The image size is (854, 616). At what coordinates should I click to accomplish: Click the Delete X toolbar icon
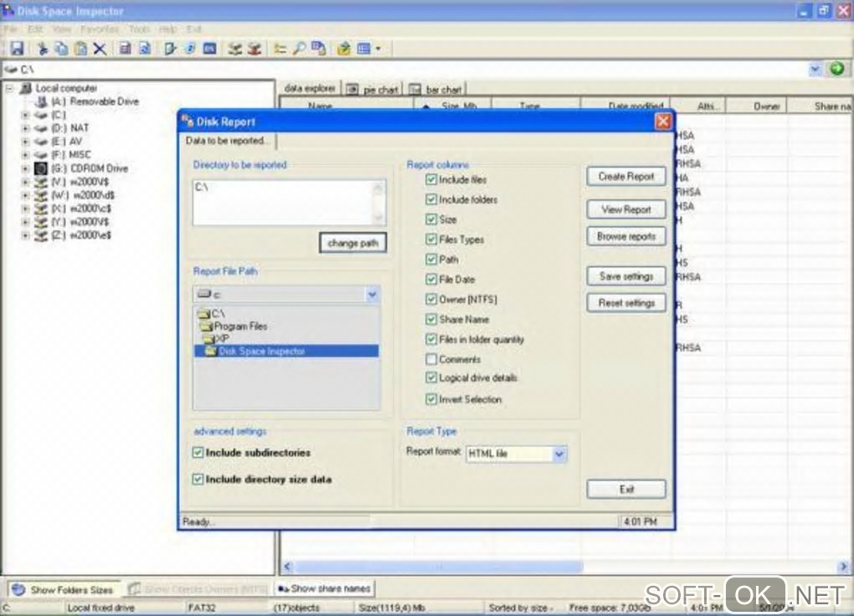(100, 49)
